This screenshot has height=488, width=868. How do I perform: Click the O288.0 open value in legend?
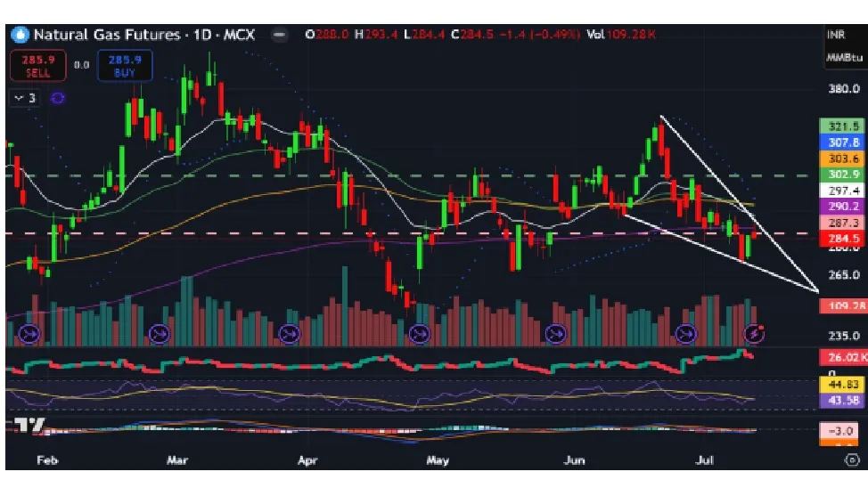click(326, 35)
